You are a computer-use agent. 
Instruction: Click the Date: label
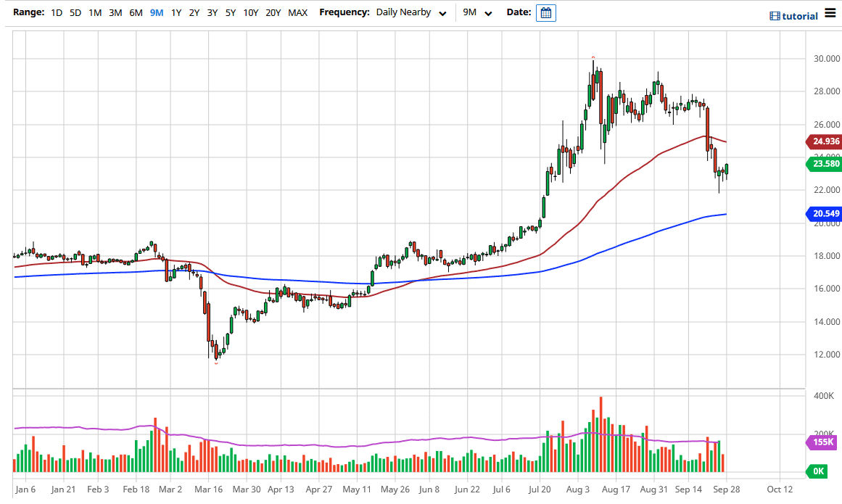[519, 12]
